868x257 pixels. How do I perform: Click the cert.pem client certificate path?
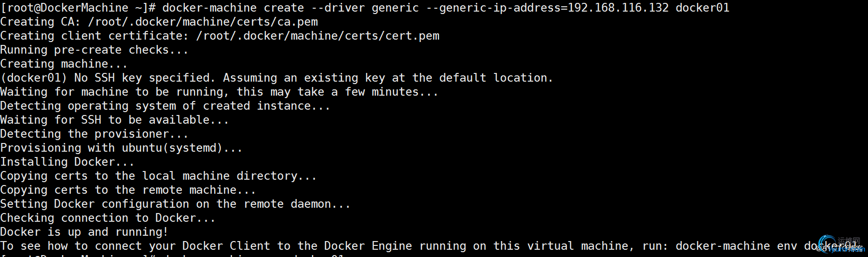(317, 36)
